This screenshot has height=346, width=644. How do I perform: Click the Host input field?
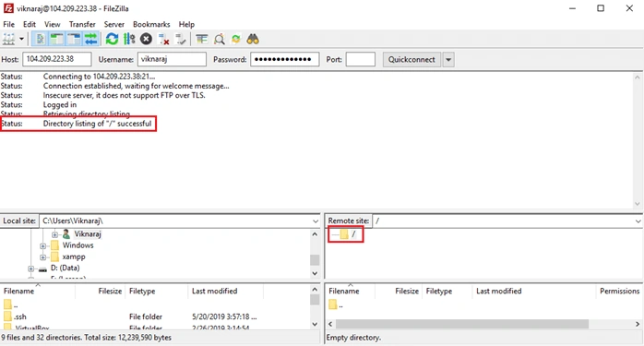click(57, 59)
